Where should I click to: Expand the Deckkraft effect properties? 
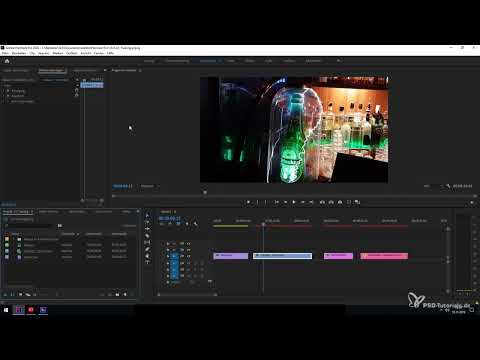(x=4, y=96)
